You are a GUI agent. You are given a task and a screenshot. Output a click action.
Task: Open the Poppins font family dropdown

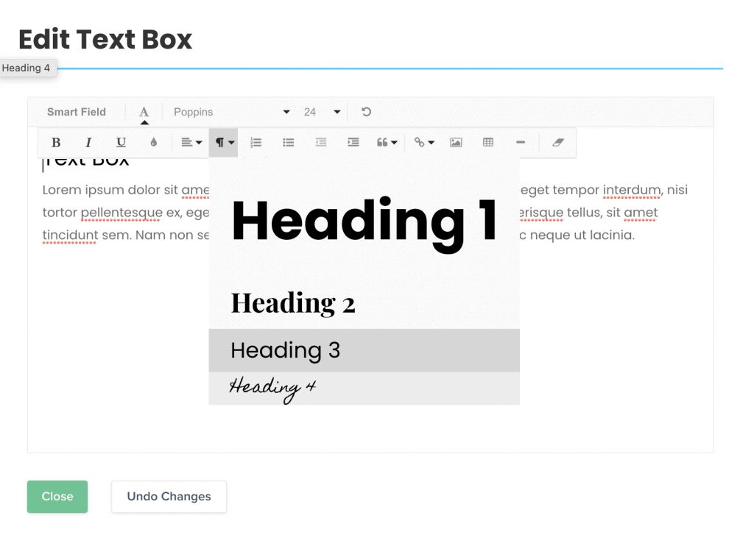pyautogui.click(x=232, y=112)
